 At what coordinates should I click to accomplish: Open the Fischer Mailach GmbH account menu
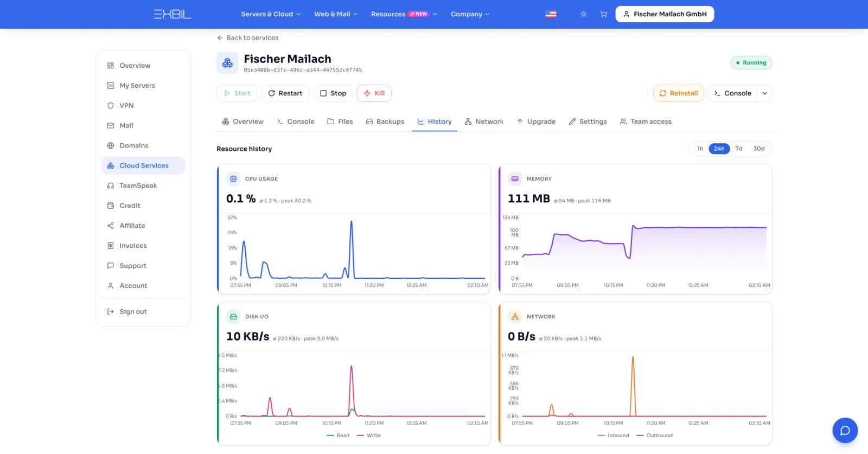(x=665, y=14)
